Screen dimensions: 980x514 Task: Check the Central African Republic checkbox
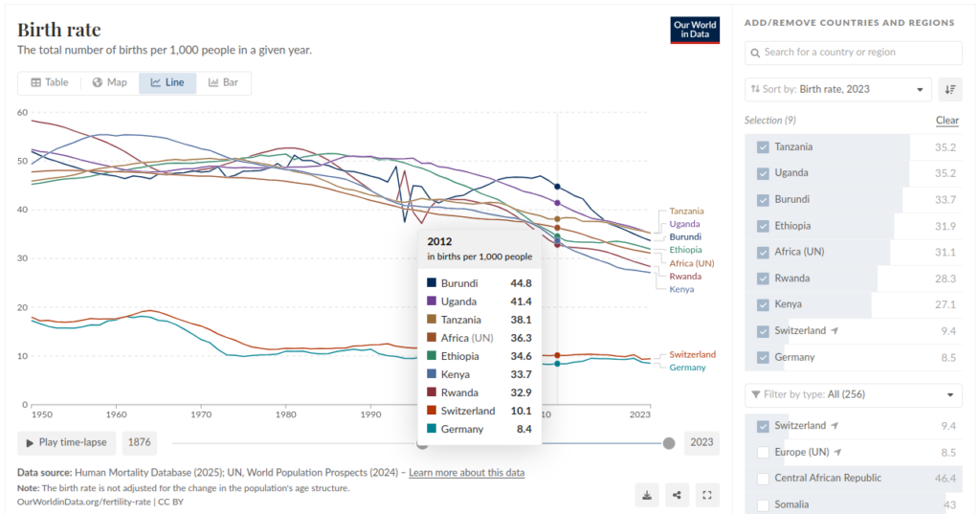(763, 479)
